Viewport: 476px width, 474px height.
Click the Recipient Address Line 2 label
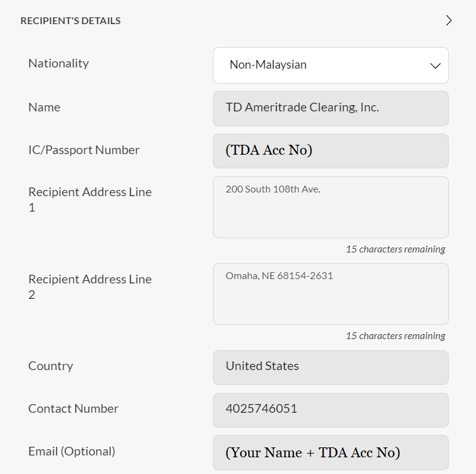(90, 287)
